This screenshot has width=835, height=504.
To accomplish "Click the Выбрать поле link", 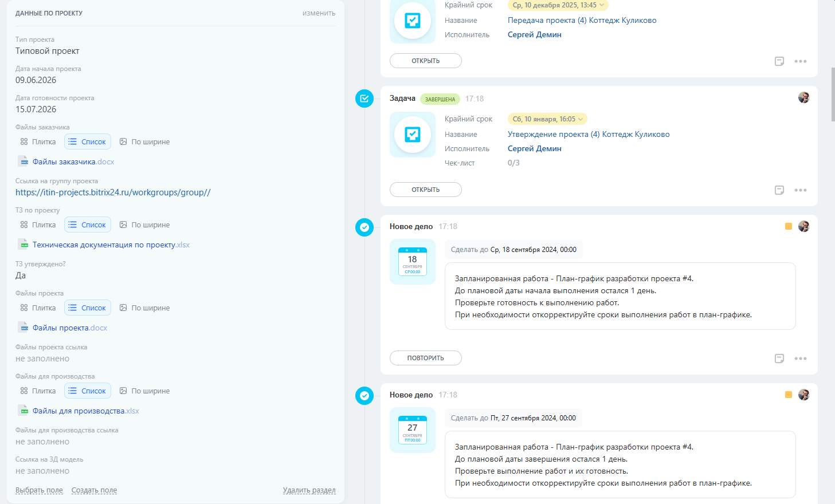I will (x=39, y=490).
